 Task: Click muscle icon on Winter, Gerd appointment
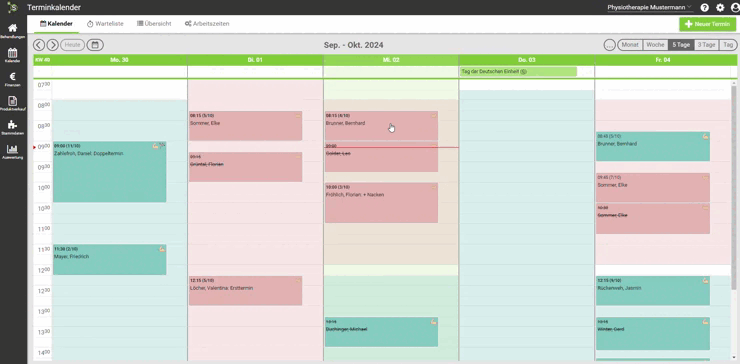(706, 322)
